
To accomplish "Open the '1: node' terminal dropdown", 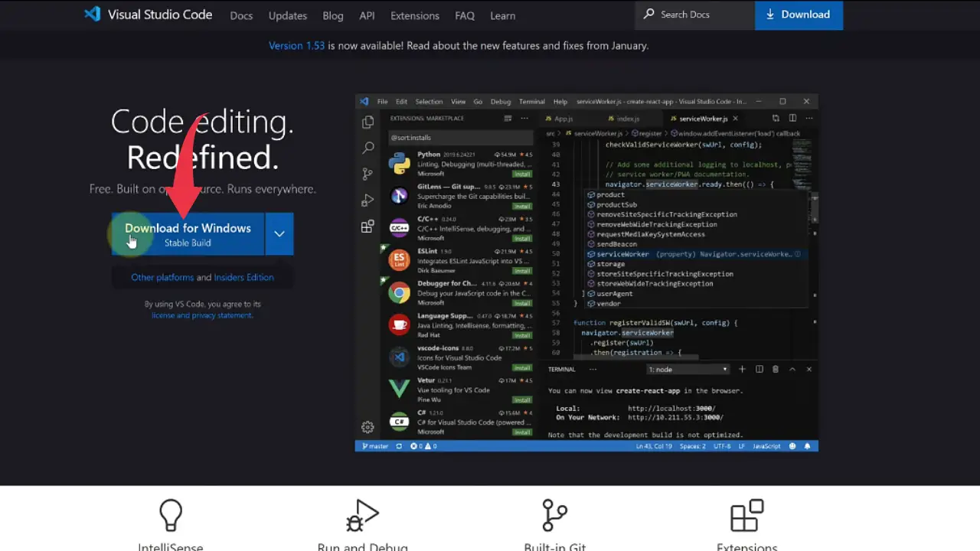I will click(688, 369).
